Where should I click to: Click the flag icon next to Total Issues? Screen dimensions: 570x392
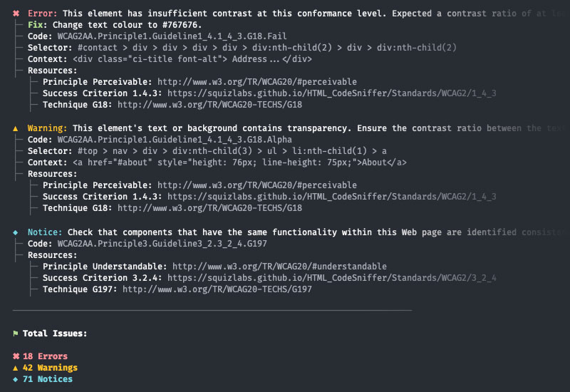[16, 334]
